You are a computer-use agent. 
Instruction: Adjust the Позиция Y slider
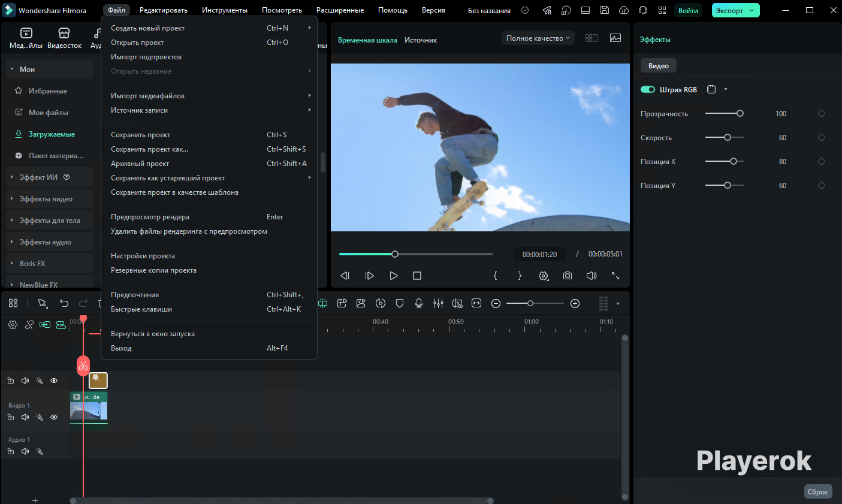click(x=725, y=185)
